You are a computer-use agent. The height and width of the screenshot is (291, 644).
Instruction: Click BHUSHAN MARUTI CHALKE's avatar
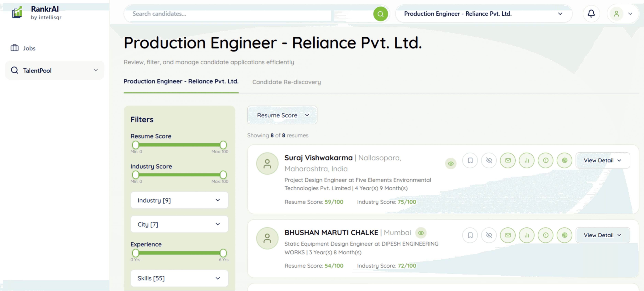pyautogui.click(x=267, y=238)
